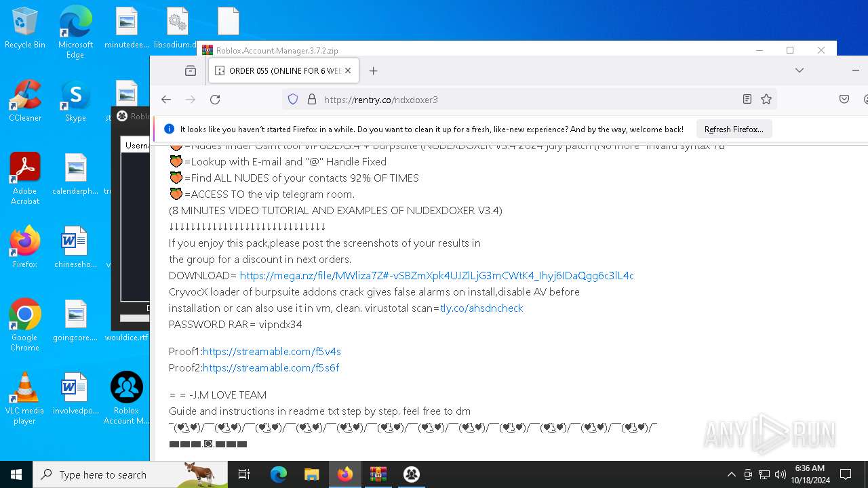
Task: Open Firefox desktop shortcut
Action: (x=24, y=247)
